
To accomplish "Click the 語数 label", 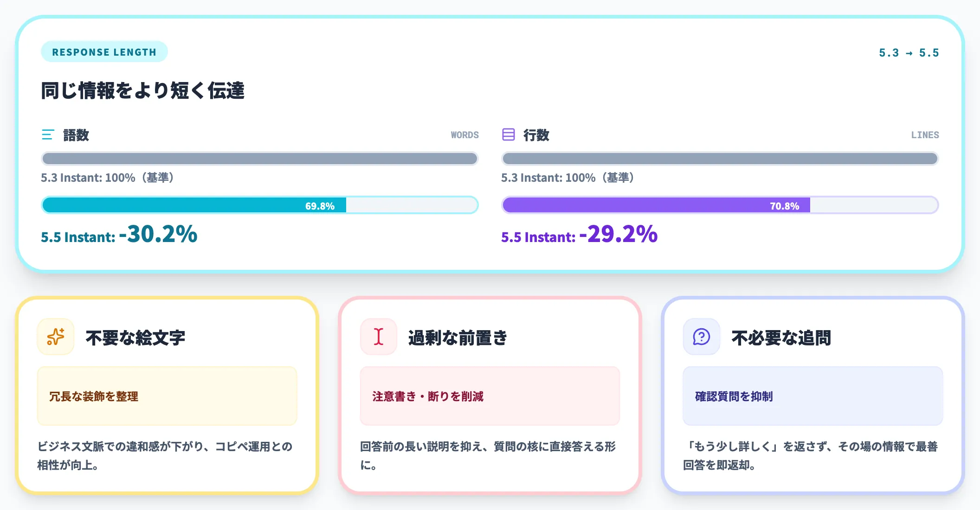I will click(x=76, y=135).
